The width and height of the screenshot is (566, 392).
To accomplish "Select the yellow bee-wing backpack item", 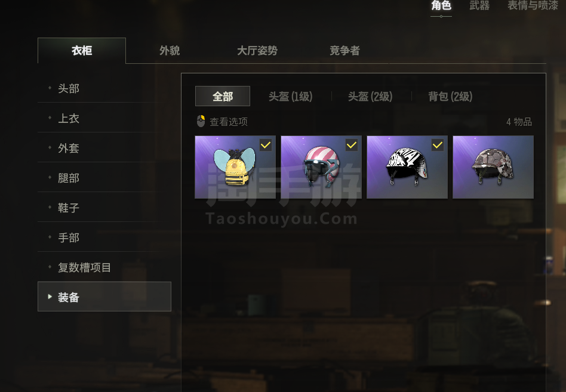I will coord(235,167).
